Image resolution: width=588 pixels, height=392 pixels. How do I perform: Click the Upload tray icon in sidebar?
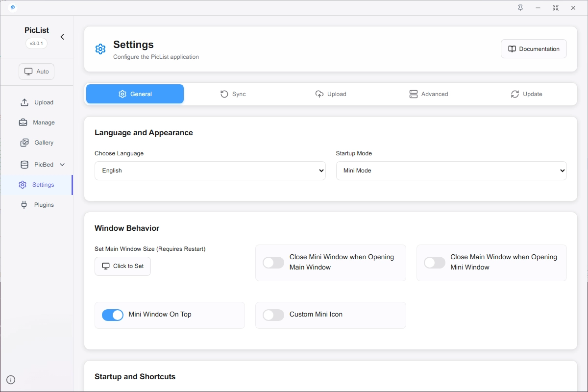(x=24, y=102)
